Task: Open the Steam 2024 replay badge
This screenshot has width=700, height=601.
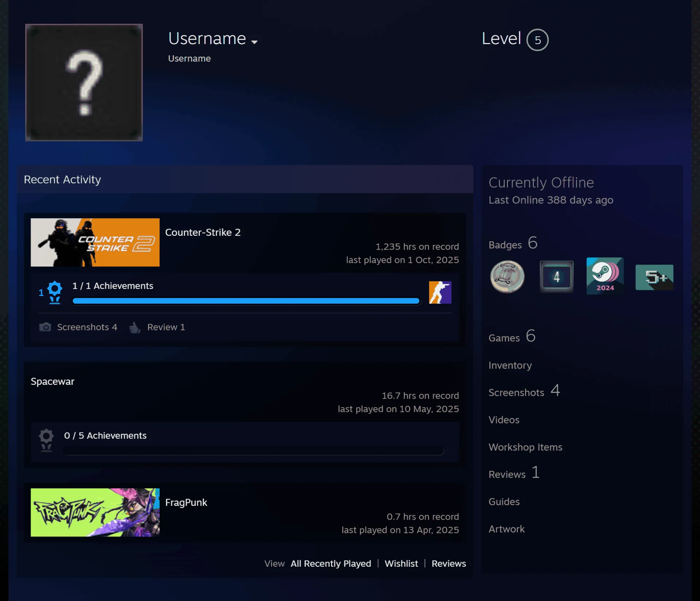Action: 605,276
